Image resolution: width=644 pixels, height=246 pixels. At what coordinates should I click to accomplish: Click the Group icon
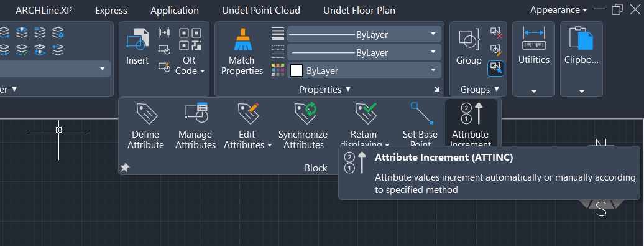click(469, 39)
